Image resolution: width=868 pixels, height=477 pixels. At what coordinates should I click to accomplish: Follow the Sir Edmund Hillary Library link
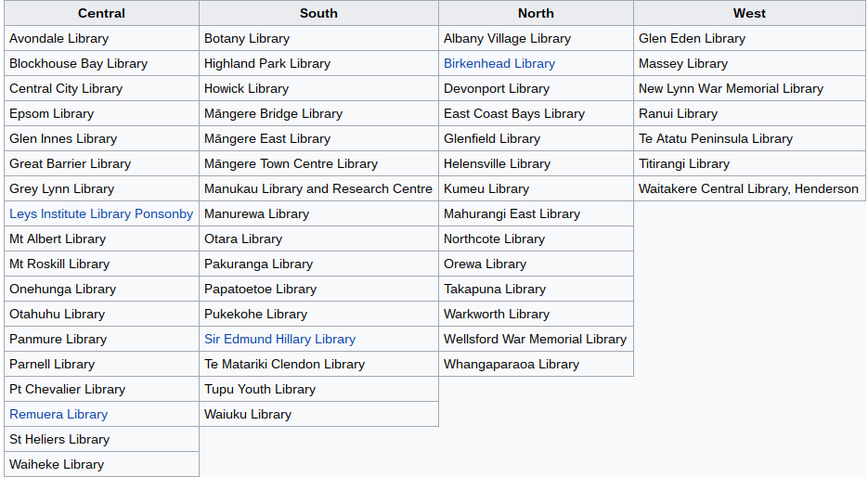pos(279,340)
